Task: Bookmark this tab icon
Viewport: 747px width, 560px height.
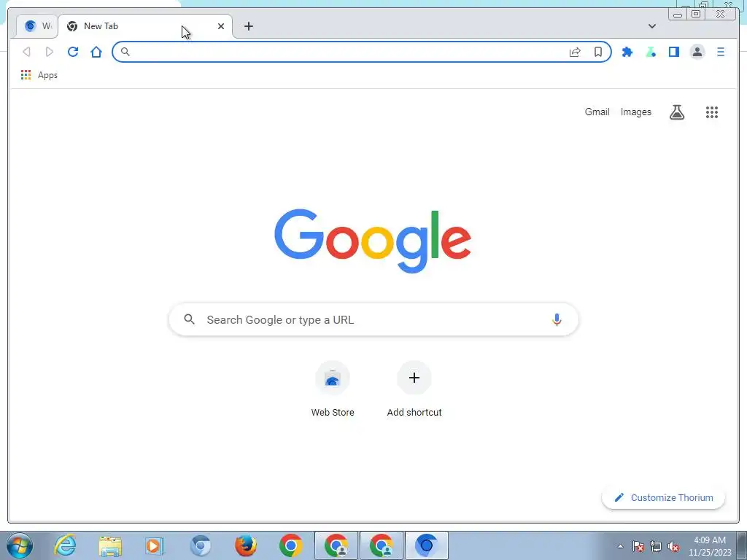Action: tap(598, 52)
